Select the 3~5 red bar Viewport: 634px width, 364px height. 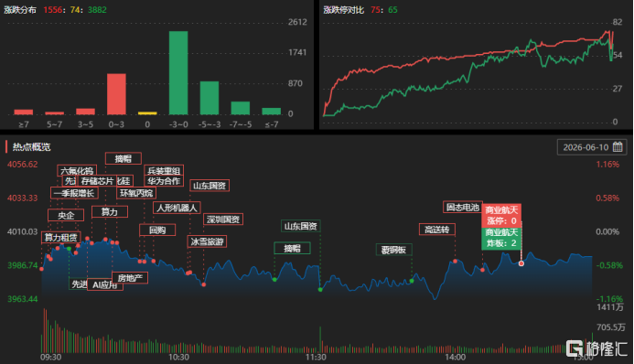tap(85, 112)
